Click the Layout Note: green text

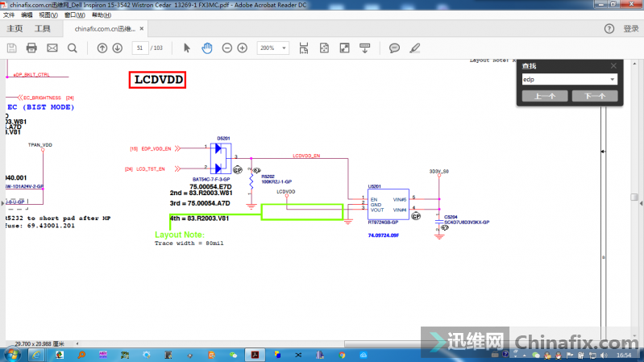[x=180, y=235]
